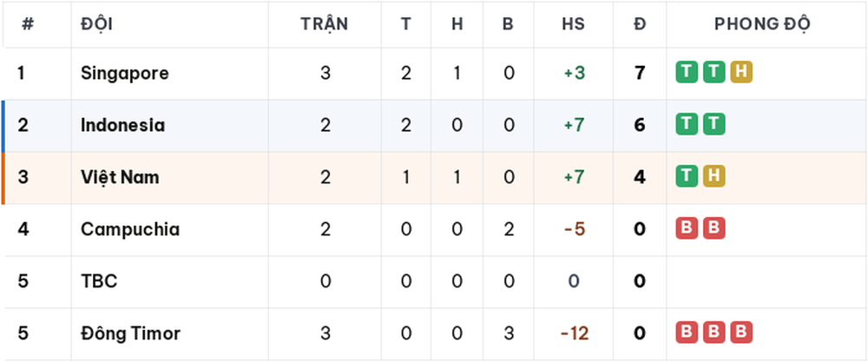Screen dimensions: 868x362
Task: Click Campuchia's second red B badge
Action: click(x=714, y=228)
